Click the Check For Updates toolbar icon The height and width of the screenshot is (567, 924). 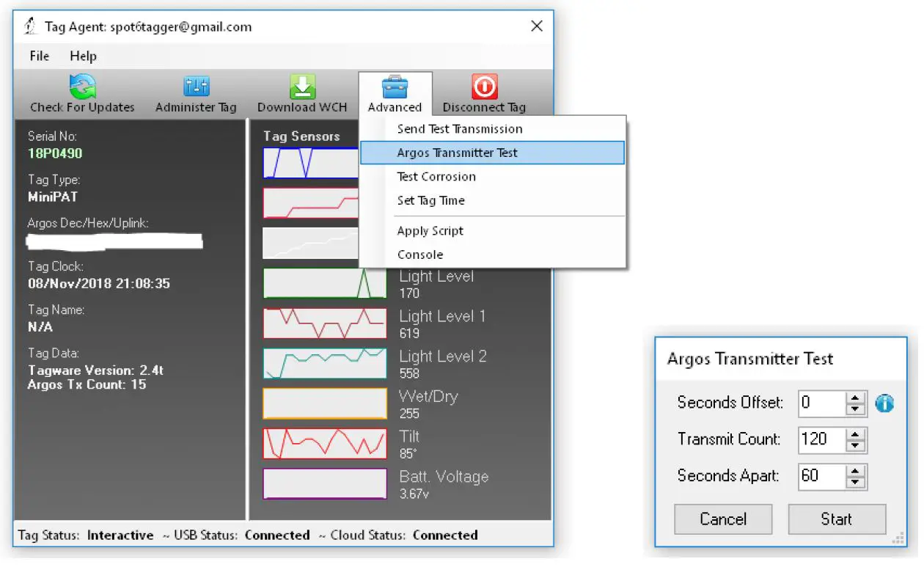click(x=82, y=87)
